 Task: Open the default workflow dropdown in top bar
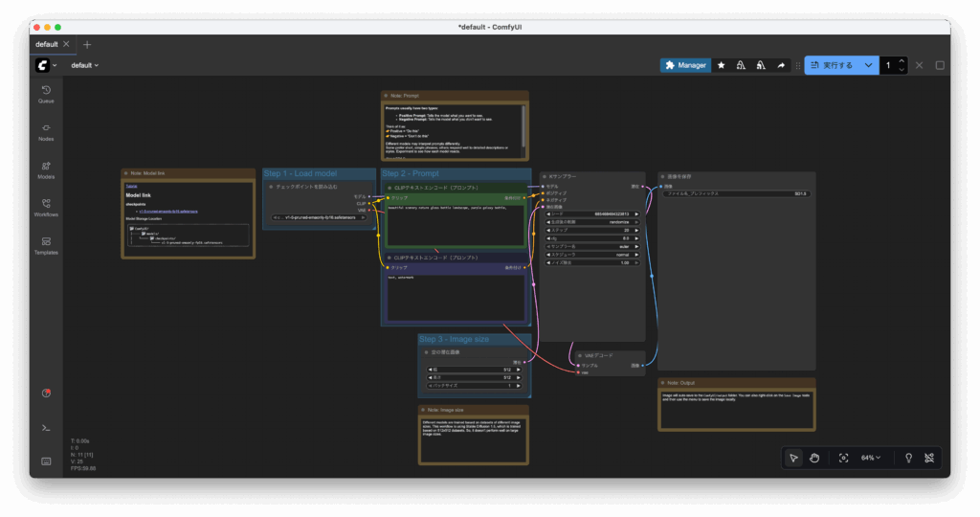coord(85,65)
